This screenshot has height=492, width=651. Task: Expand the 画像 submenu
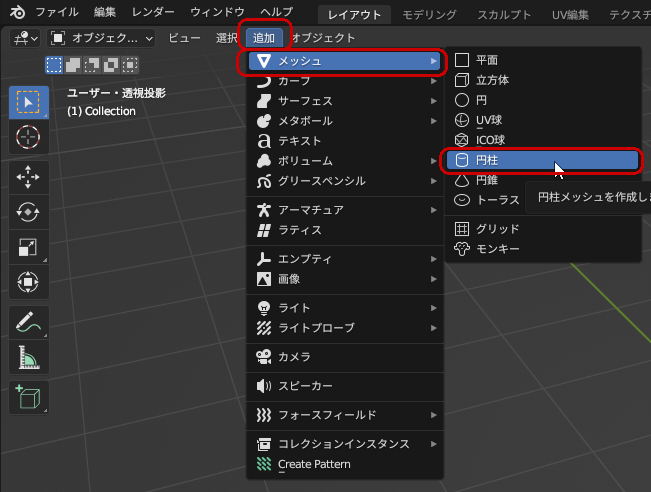[x=344, y=279]
